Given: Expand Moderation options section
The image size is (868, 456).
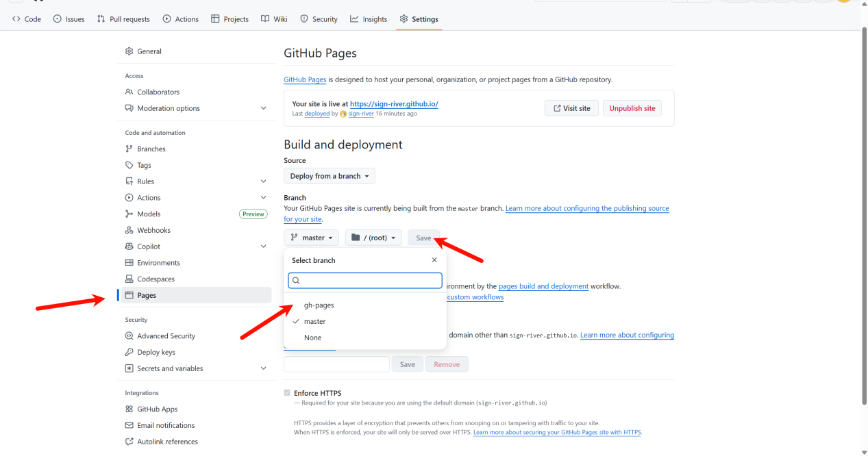Looking at the screenshot, I should (264, 108).
